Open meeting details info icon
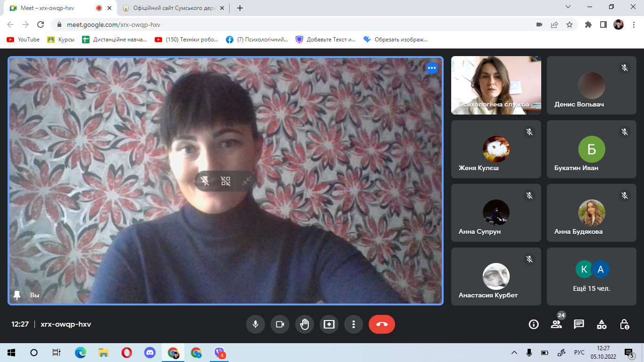 point(534,324)
